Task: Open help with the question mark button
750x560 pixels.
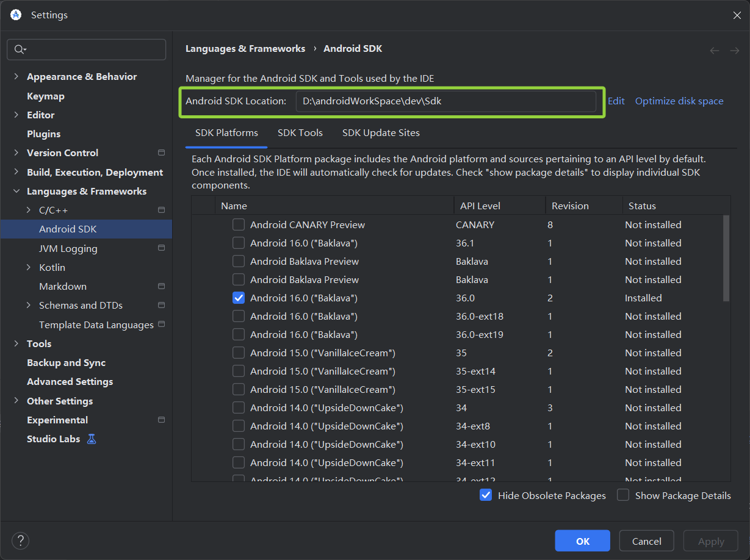Action: (x=21, y=540)
